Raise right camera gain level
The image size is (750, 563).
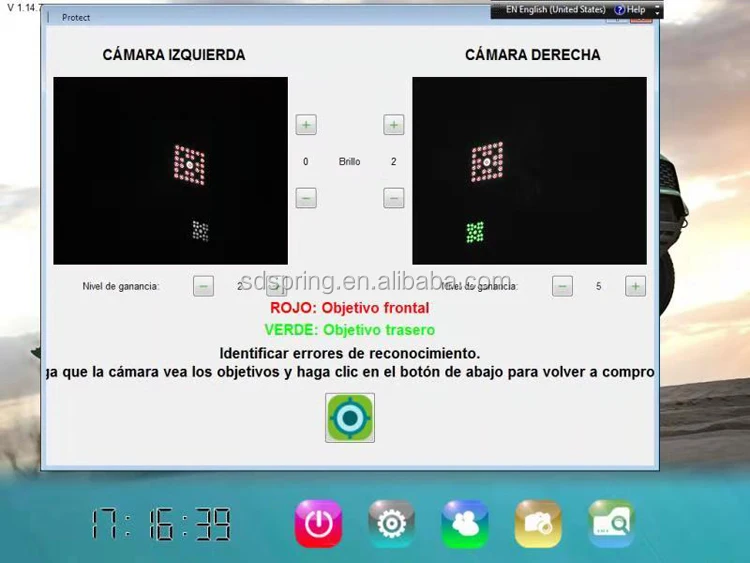coord(636,286)
